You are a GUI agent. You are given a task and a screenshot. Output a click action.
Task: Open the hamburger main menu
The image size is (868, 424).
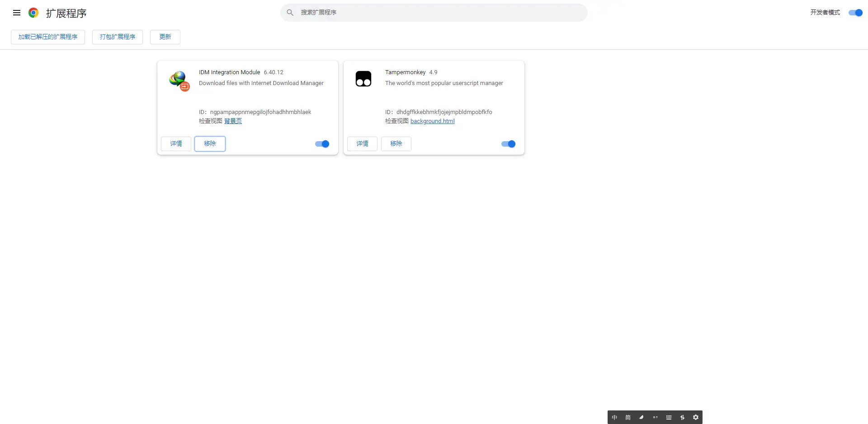tap(17, 13)
